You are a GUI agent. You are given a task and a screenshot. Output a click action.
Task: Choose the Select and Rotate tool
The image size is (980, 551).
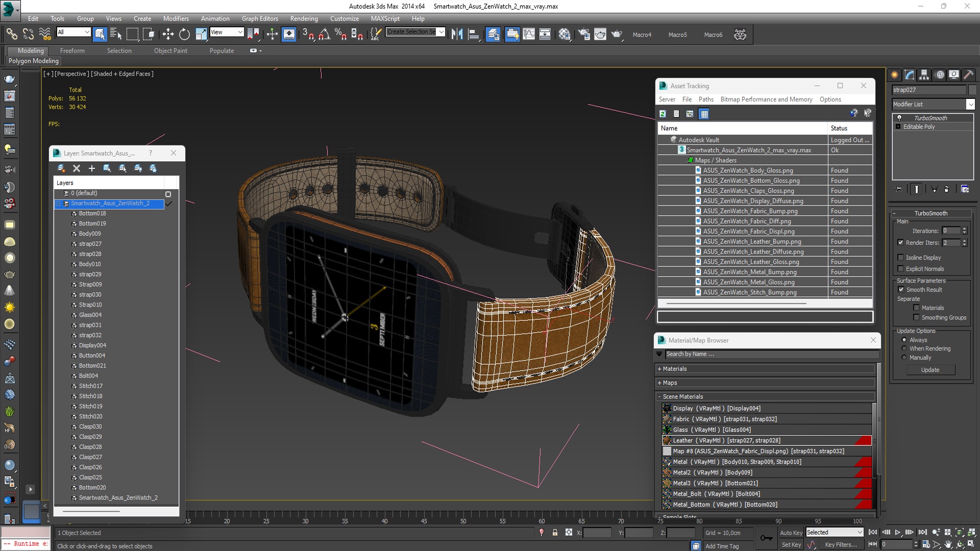click(184, 34)
